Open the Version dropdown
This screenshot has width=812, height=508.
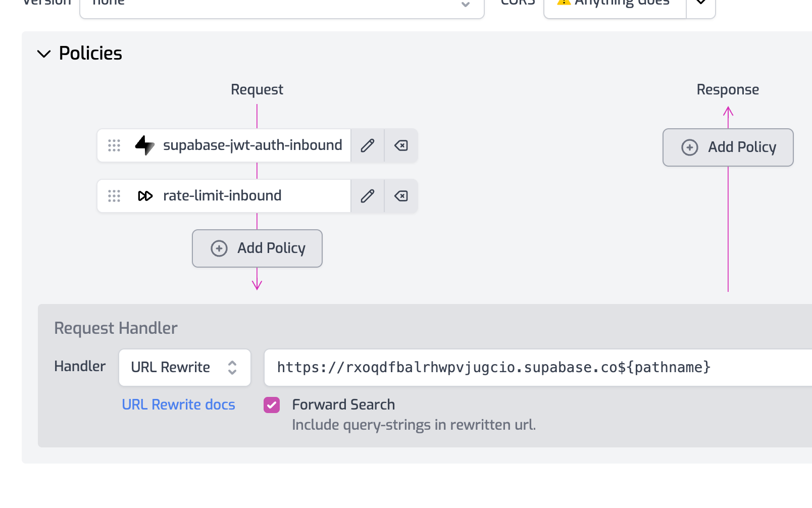click(282, 5)
